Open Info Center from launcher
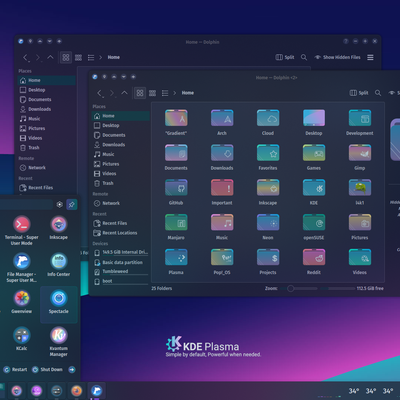Viewport: 400px width, 400px height. tap(59, 265)
